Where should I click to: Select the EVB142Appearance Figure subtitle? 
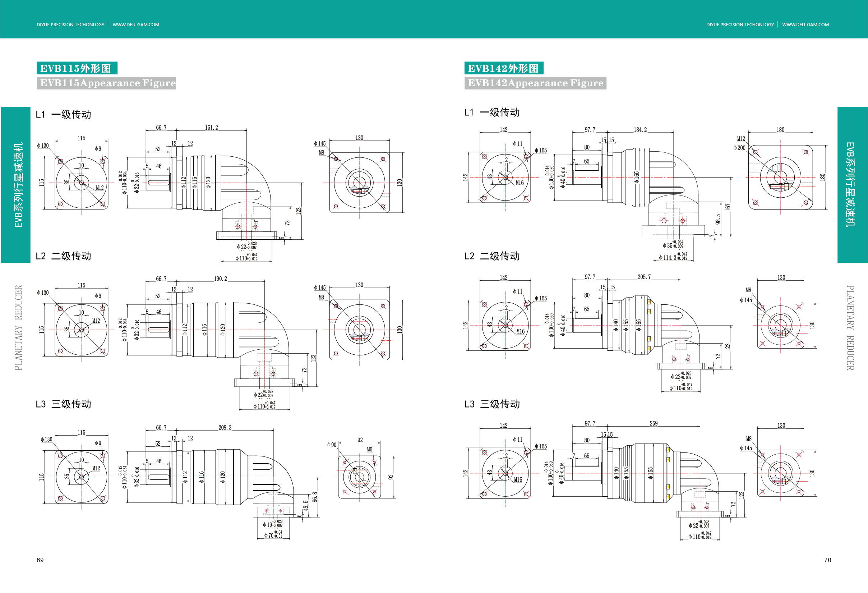tap(535, 83)
